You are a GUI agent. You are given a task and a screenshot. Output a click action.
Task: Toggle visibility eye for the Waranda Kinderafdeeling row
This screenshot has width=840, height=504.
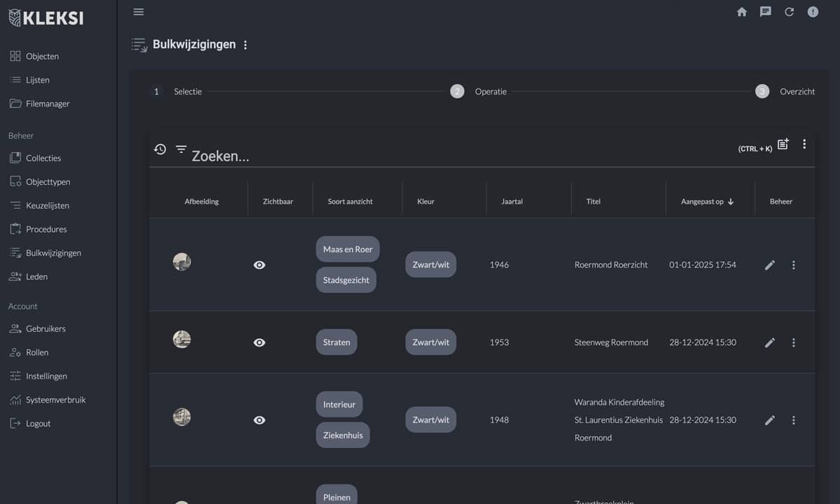pos(260,420)
